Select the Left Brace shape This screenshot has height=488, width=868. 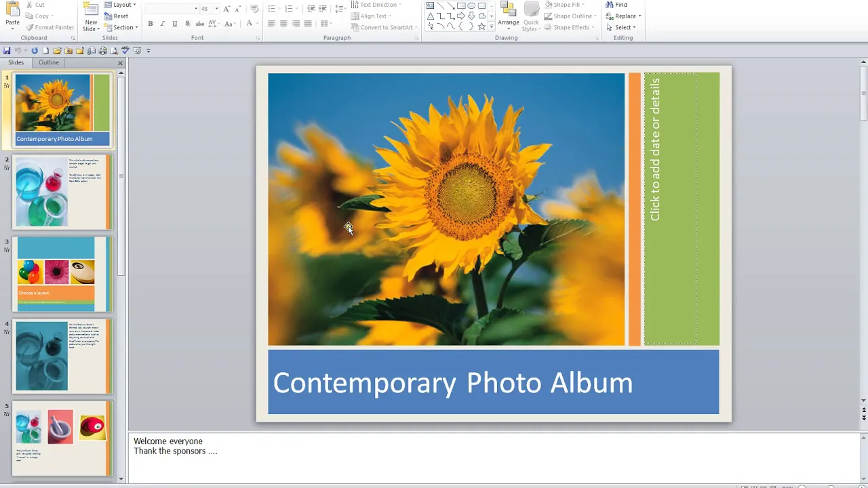pyautogui.click(x=460, y=26)
